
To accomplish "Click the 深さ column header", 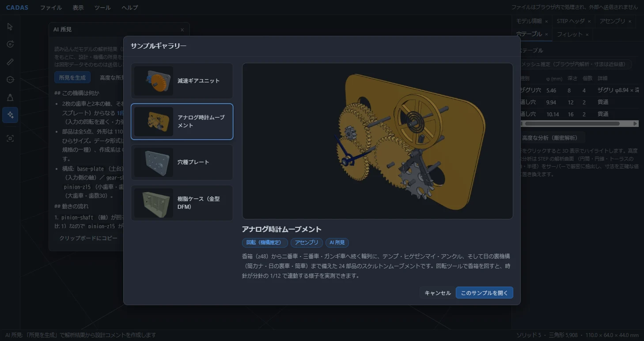I will tap(572, 78).
